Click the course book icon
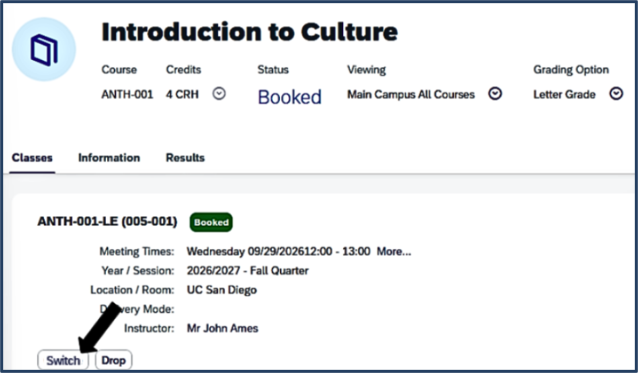 pos(44,49)
